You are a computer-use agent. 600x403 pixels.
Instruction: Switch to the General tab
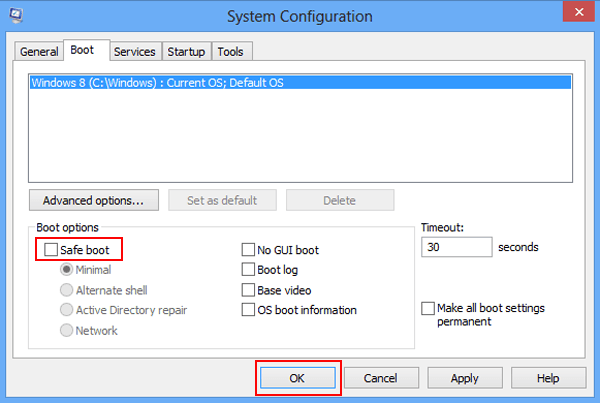39,51
